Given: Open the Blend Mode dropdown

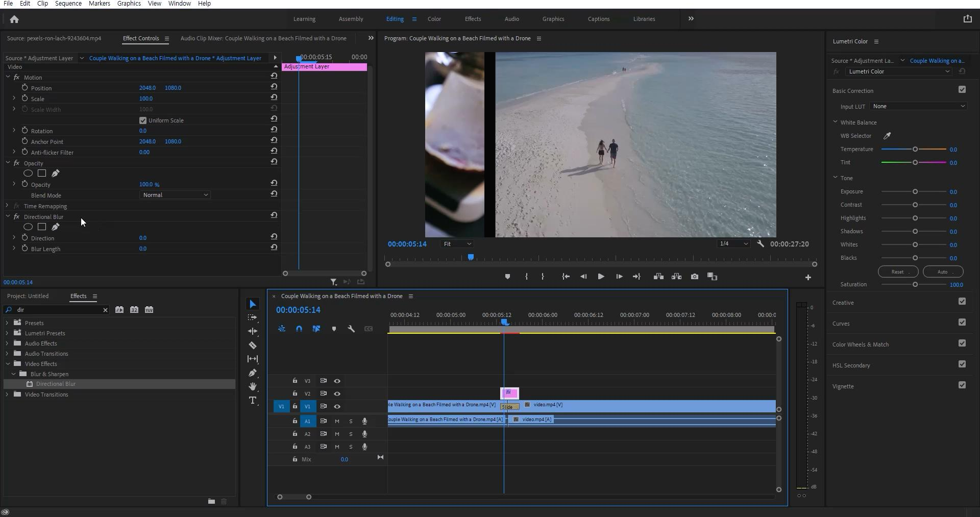Looking at the screenshot, I should 175,195.
